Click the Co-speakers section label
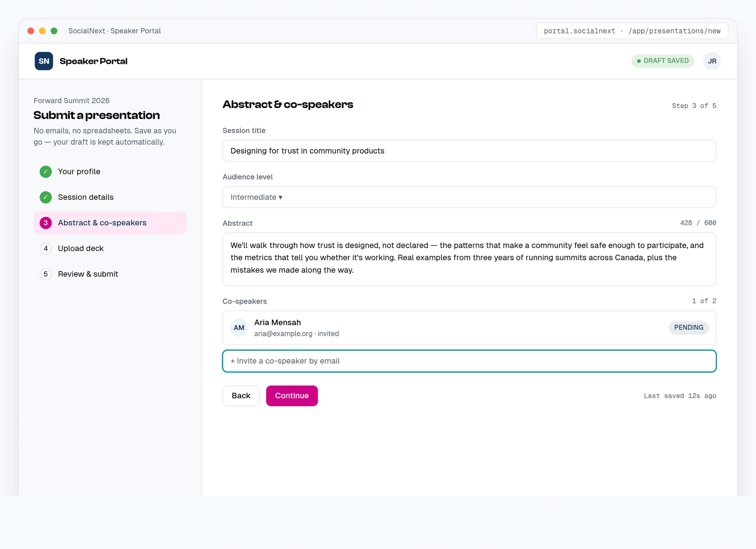Viewport: 756px width, 549px height. tap(245, 301)
